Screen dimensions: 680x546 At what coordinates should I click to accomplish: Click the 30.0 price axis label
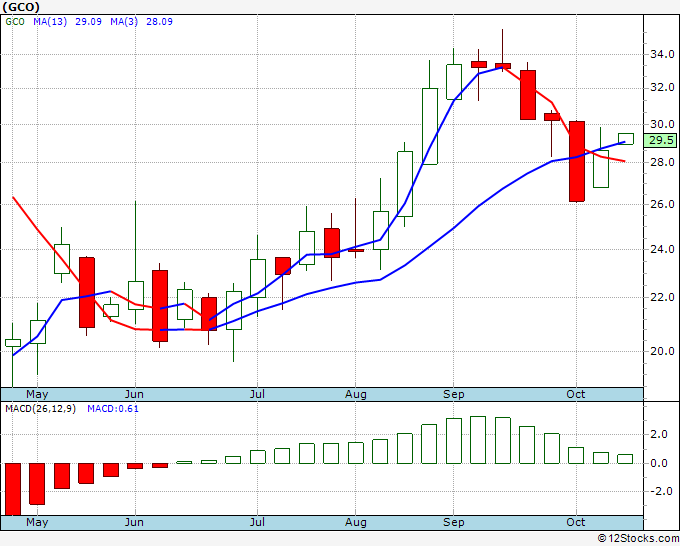[x=662, y=124]
